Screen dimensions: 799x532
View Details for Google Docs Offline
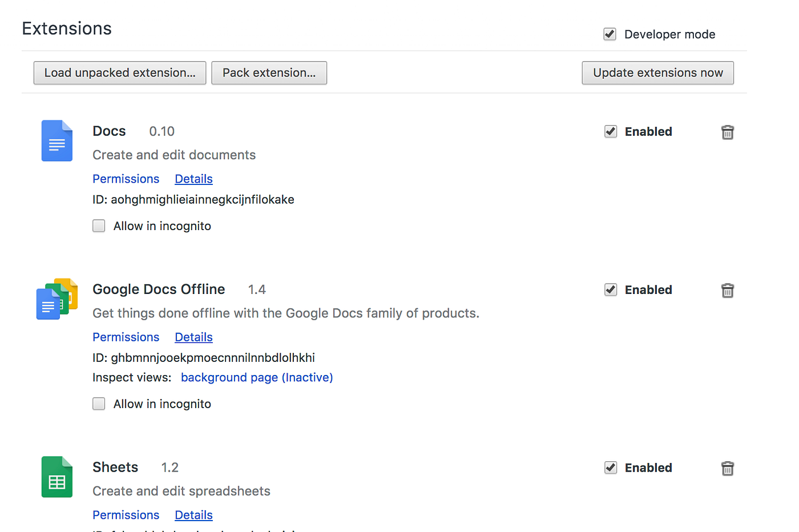tap(193, 337)
